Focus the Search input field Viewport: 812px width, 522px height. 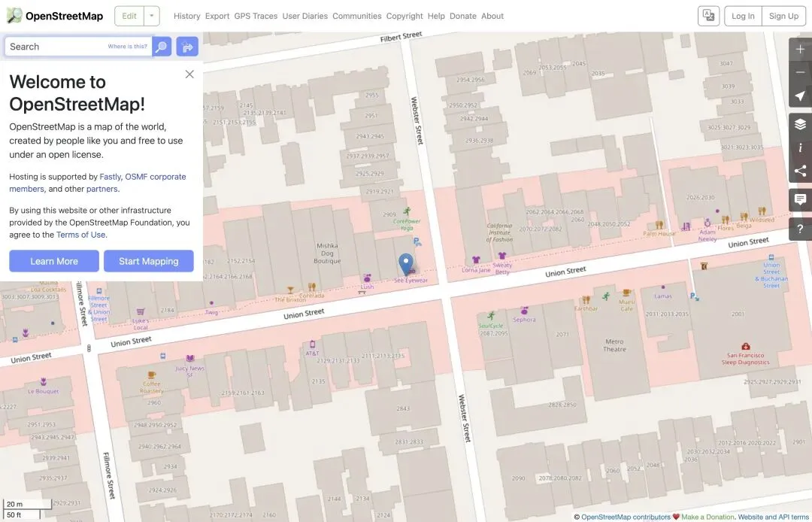pos(77,47)
